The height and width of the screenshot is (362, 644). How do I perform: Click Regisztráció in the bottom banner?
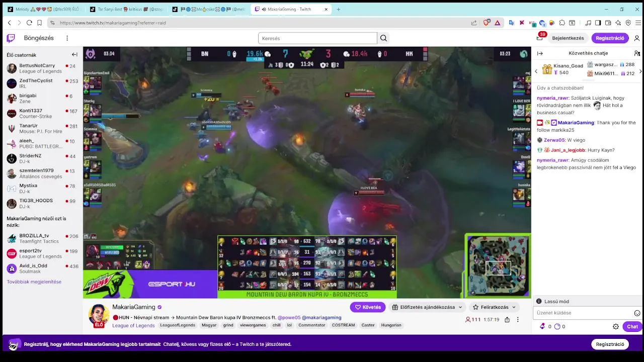point(610,344)
